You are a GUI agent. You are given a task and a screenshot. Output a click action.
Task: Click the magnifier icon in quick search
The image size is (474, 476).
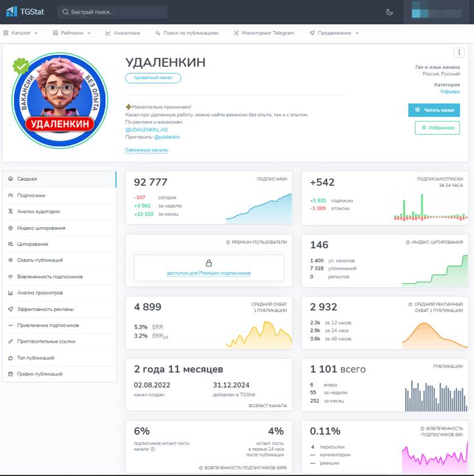coord(65,12)
